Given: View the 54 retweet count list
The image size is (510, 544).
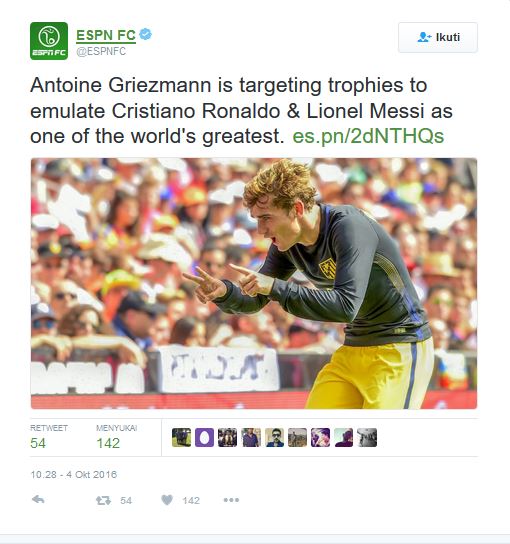Looking at the screenshot, I should [49, 438].
